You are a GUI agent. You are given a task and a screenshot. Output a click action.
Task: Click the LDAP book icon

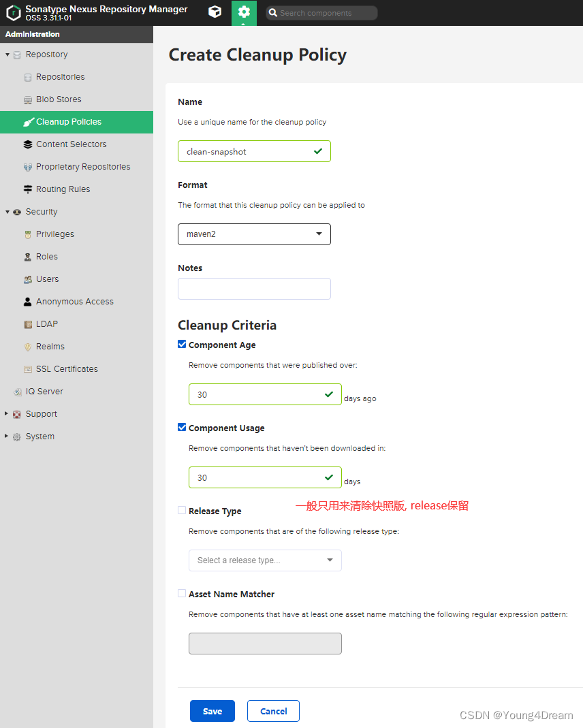(x=28, y=324)
